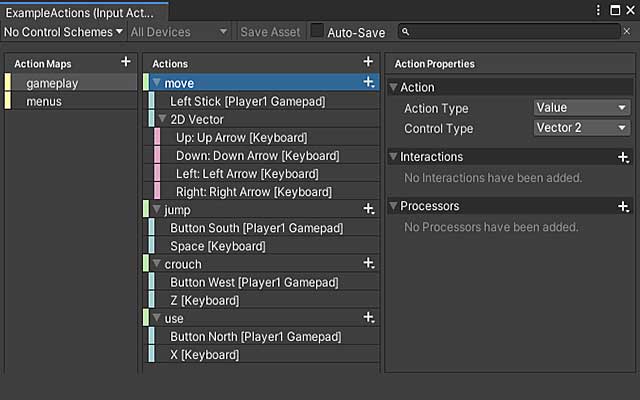Collapse the 2D Vector composite foldout
The width and height of the screenshot is (640, 400).
[x=162, y=119]
